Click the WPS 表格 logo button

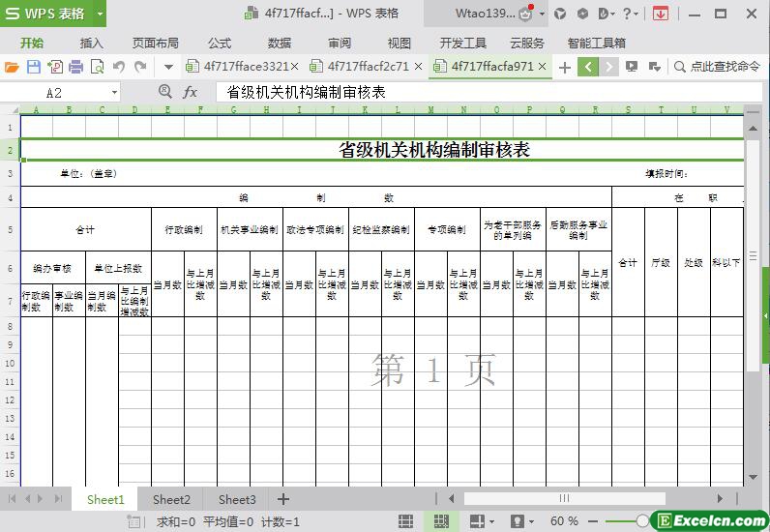click(x=46, y=14)
